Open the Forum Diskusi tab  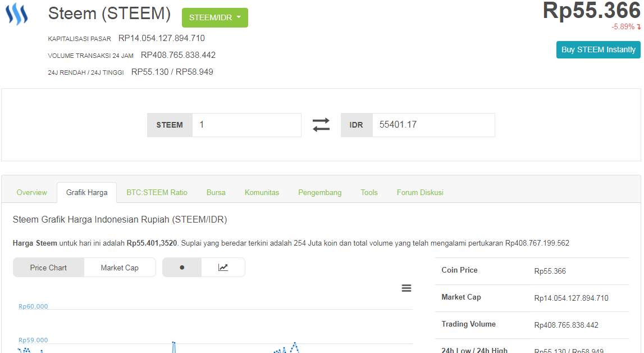pos(420,192)
